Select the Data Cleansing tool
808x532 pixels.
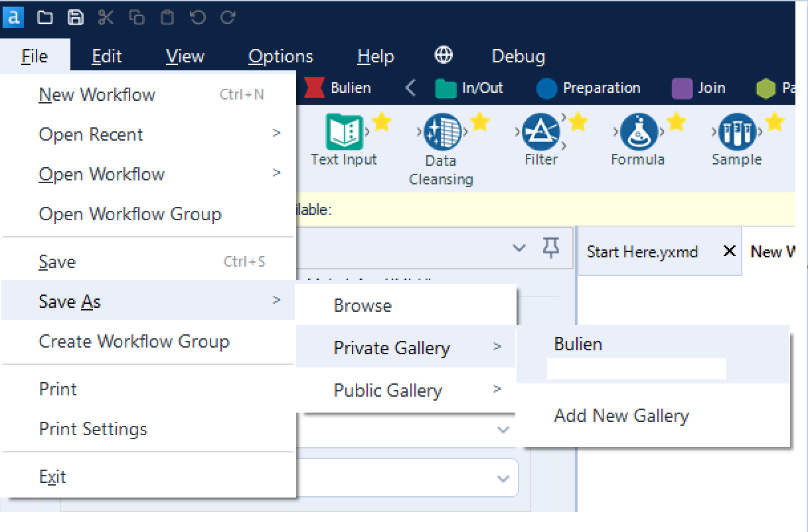coord(441,136)
